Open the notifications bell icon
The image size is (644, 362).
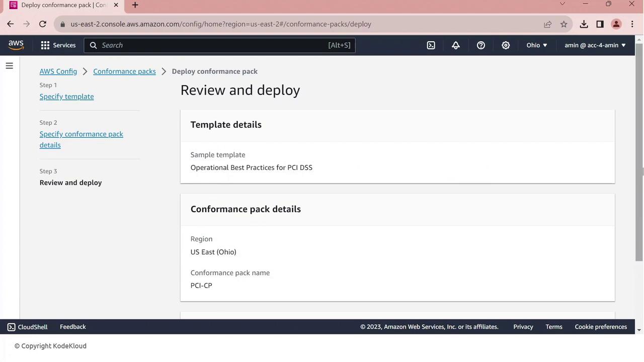pyautogui.click(x=456, y=45)
